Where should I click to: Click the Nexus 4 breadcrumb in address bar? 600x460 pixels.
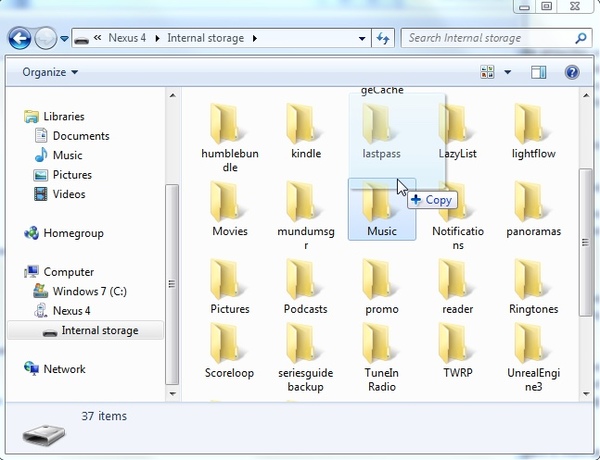[127, 38]
